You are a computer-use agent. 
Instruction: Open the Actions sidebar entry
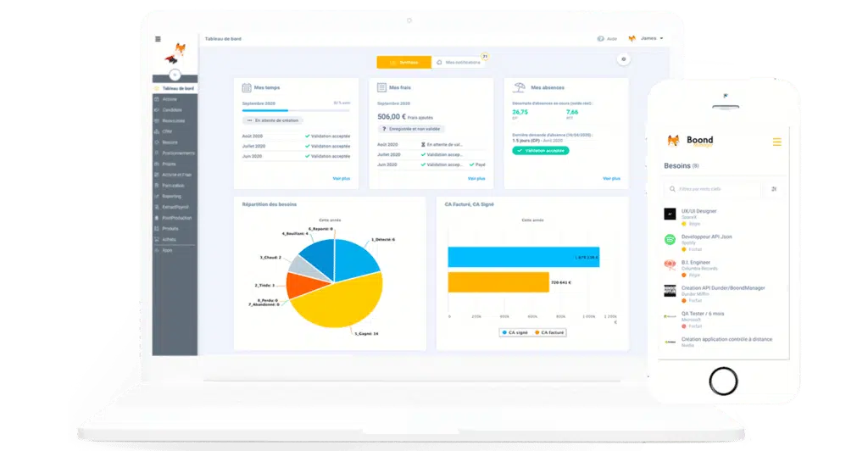(175, 99)
